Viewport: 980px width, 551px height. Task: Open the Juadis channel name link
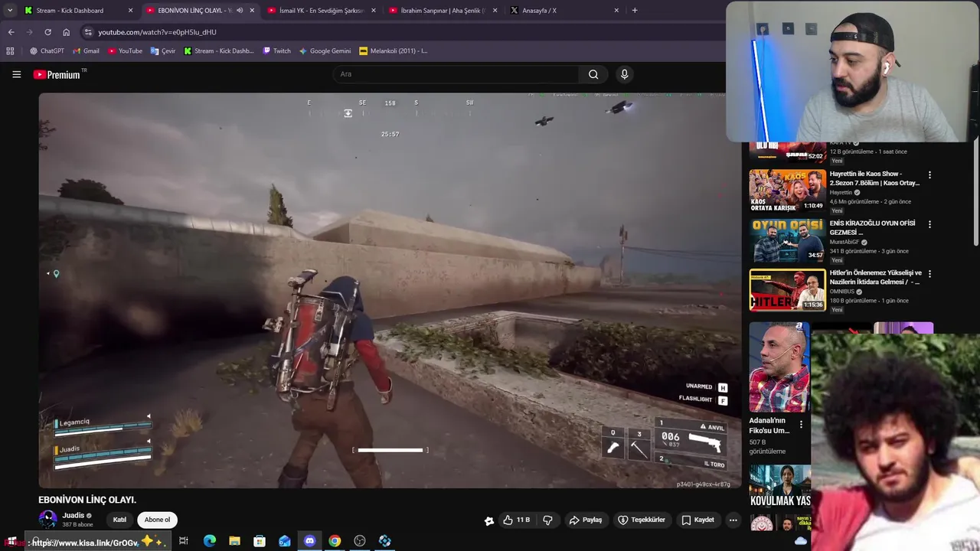(73, 515)
